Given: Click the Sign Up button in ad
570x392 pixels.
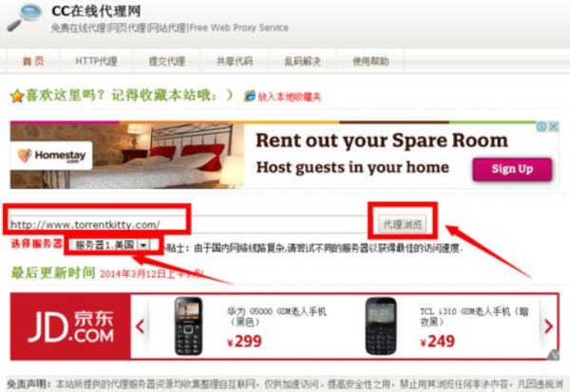Looking at the screenshot, I should (512, 169).
